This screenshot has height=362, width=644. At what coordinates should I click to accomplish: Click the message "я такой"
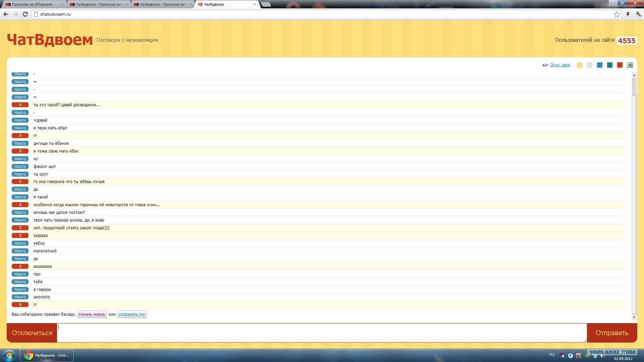[41, 197]
